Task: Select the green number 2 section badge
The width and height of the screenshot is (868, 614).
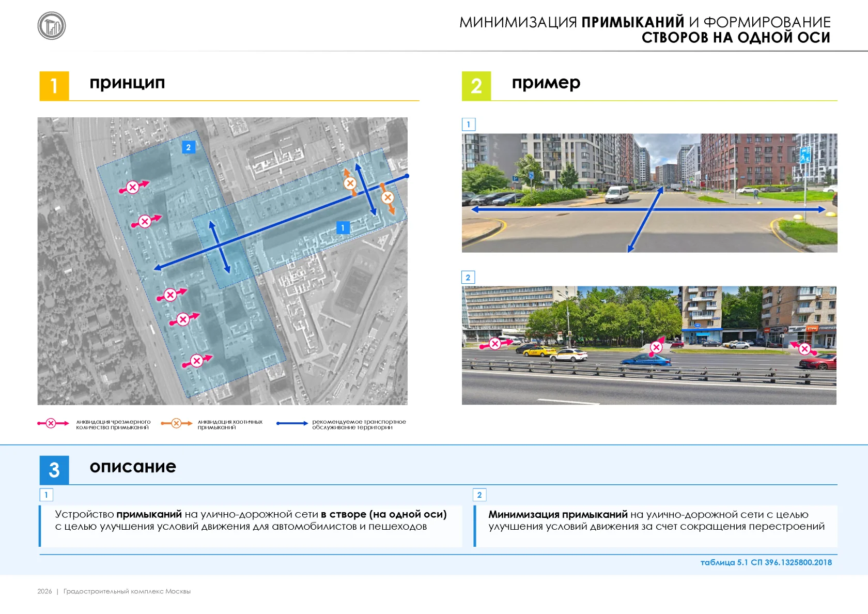Action: point(476,86)
